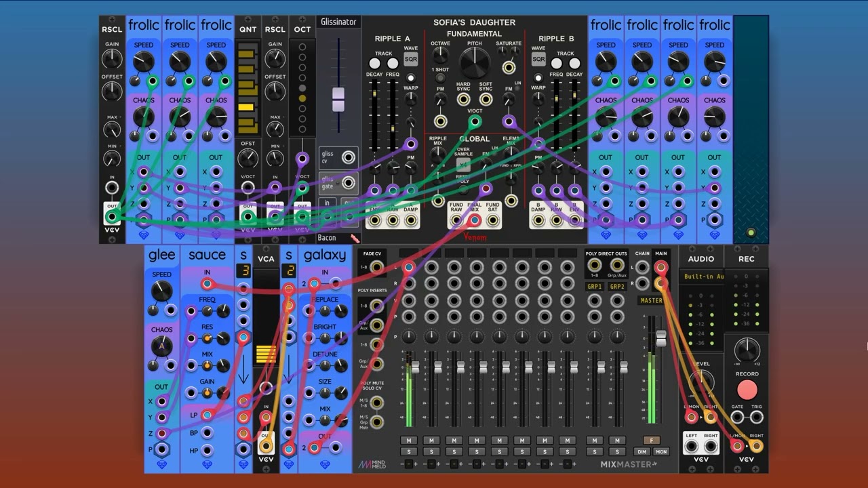Click the plus stepper under track 1

[415, 464]
